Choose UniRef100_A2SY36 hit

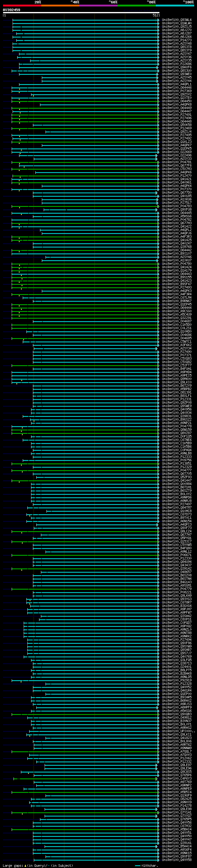click(177, 57)
